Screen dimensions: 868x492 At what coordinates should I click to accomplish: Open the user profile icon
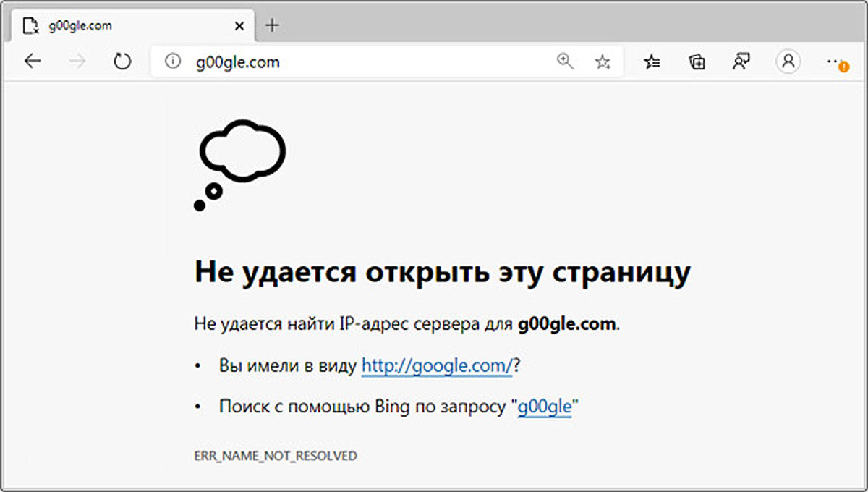pyautogui.click(x=788, y=62)
